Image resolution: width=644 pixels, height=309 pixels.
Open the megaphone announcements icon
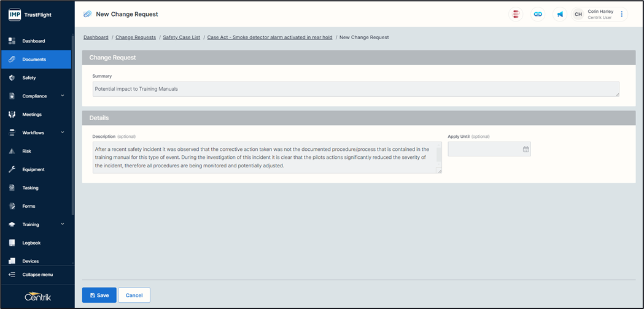(560, 14)
